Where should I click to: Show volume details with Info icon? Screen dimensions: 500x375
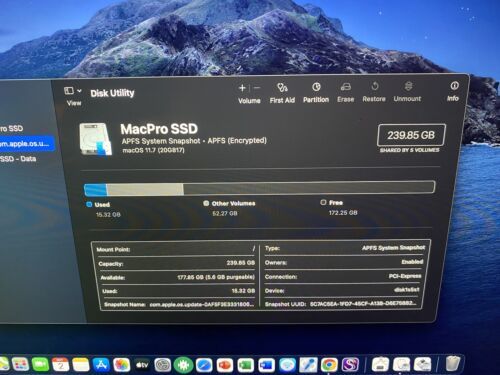point(454,86)
